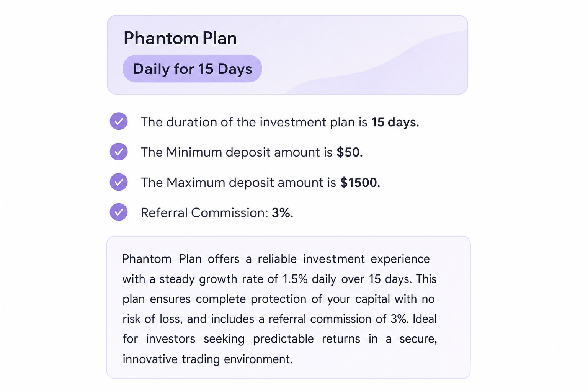Click the Maximum deposit amount line text
This screenshot has height=392, width=588.
260,183
